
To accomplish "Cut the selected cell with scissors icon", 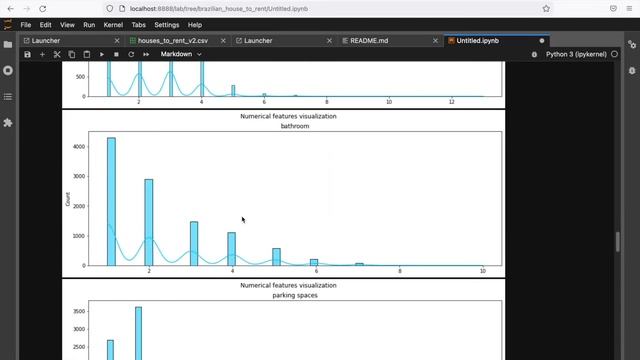I will [x=57, y=54].
